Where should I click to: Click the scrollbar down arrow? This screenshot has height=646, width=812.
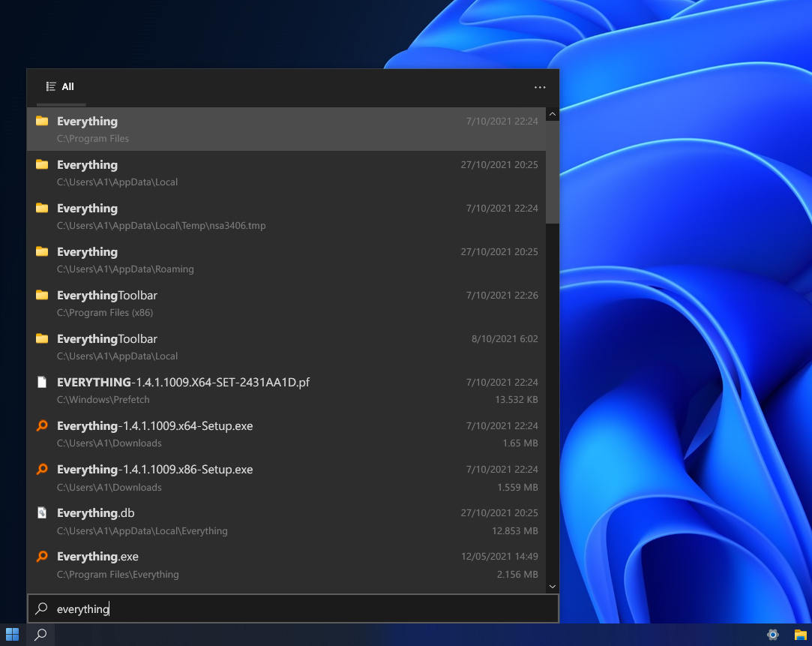(x=553, y=586)
